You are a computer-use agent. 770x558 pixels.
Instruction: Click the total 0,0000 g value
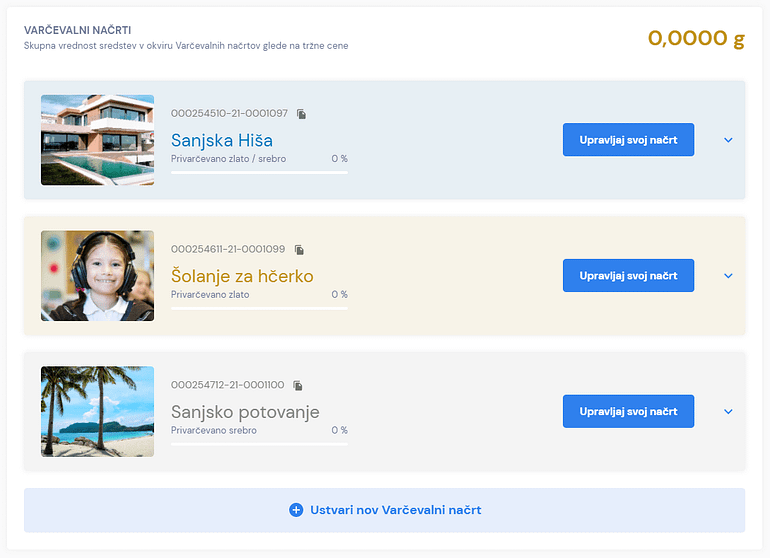tap(696, 38)
